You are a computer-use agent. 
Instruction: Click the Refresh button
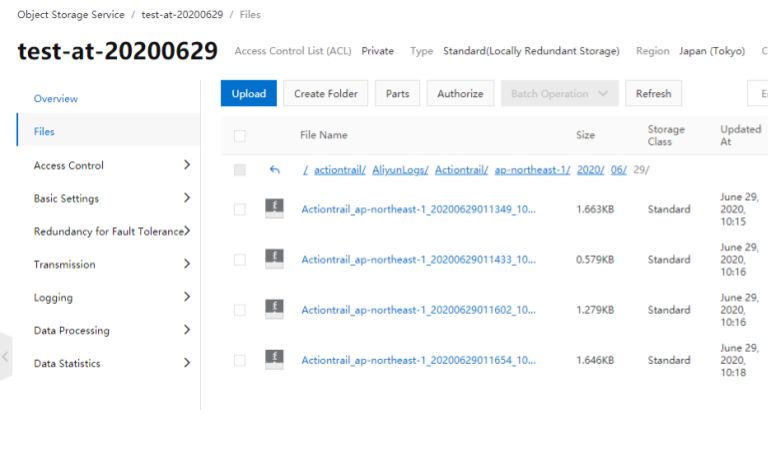654,93
